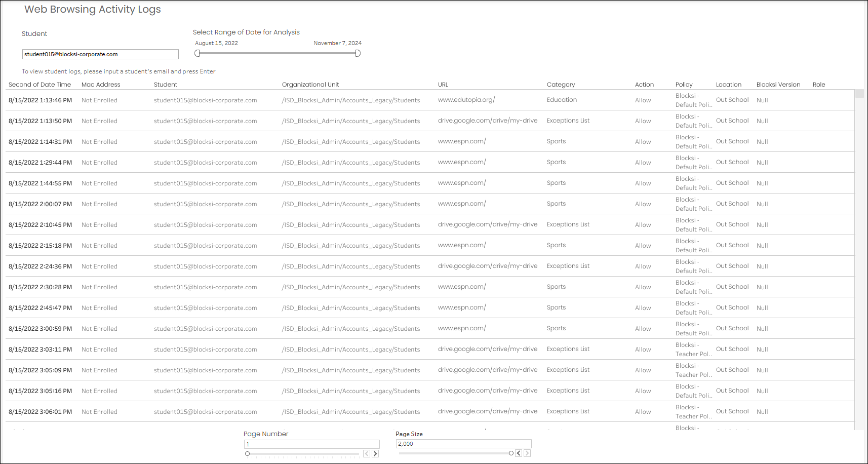Select the 8/15/2022 2:10:45 PM timestamp

coord(40,225)
